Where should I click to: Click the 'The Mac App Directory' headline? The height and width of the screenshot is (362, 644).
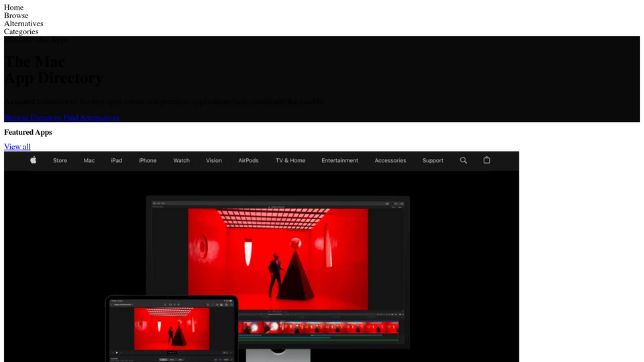(54, 70)
